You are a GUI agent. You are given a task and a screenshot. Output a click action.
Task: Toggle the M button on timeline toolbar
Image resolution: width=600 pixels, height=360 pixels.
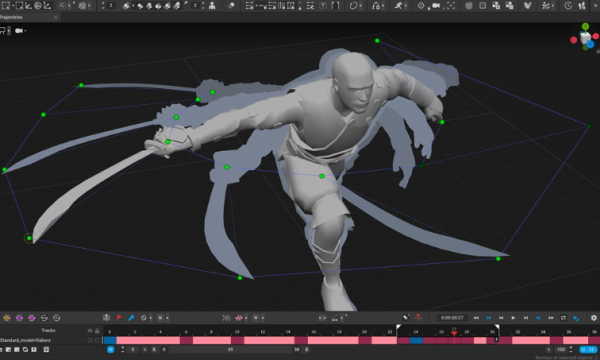coord(256,318)
